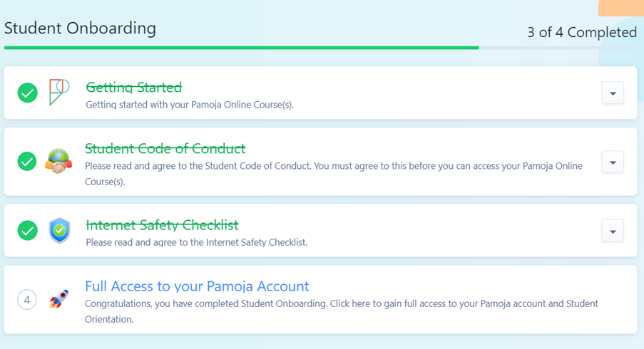Click the blue shield Internet Safety icon
Viewport: 644px width, 349px height.
click(x=60, y=230)
